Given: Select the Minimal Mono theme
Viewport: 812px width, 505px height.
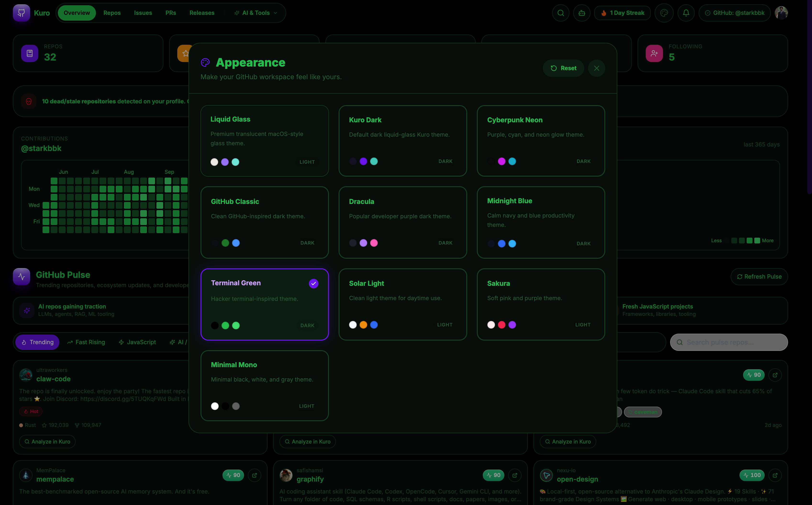Looking at the screenshot, I should click(x=264, y=385).
